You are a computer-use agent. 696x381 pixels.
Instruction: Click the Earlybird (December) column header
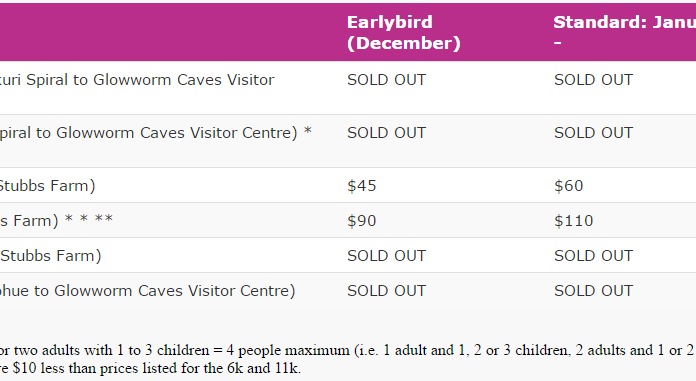403,32
